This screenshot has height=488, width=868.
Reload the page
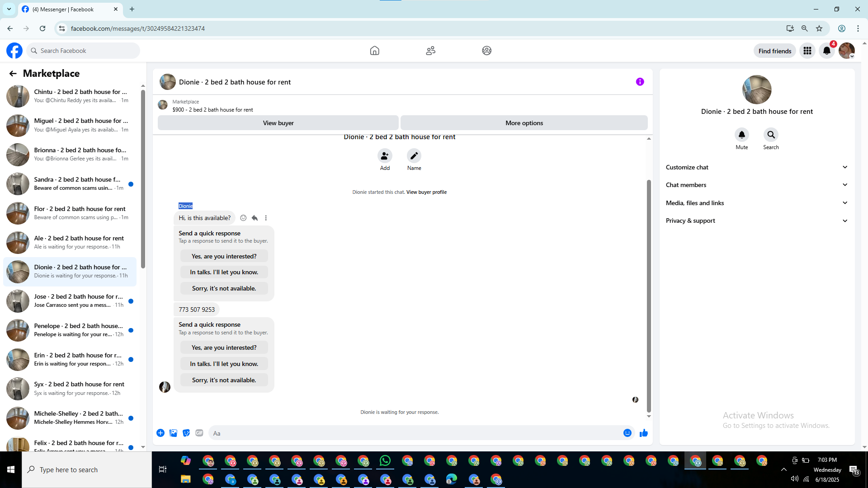42,28
